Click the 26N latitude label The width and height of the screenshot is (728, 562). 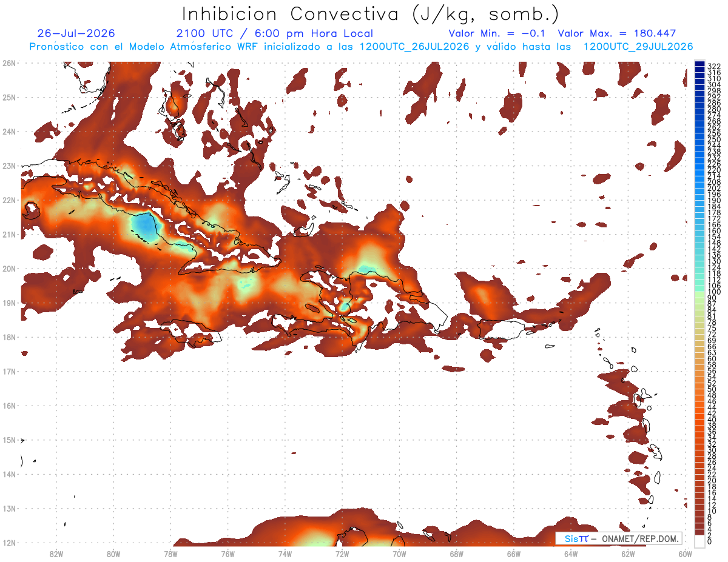tap(9, 63)
